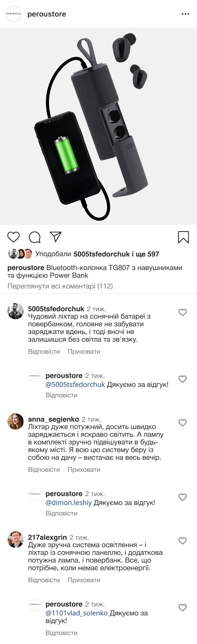The width and height of the screenshot is (197, 644).
Task: View the product post image
Action: [98, 126]
